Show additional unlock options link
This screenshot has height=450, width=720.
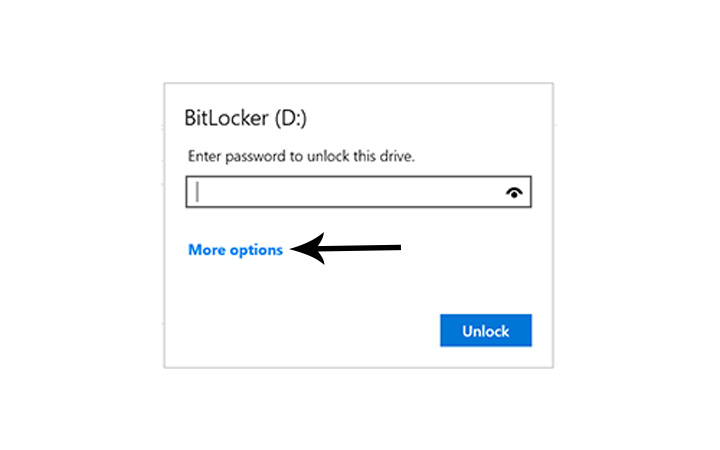236,250
